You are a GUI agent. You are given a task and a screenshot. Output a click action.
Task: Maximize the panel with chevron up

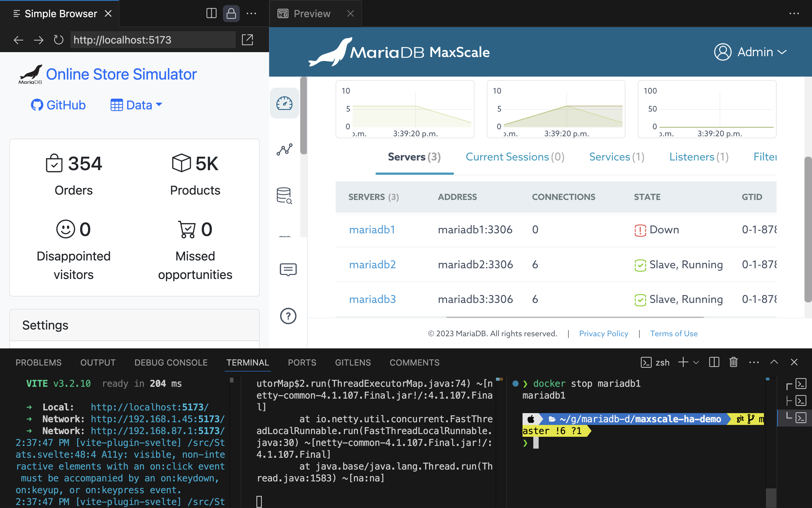774,362
